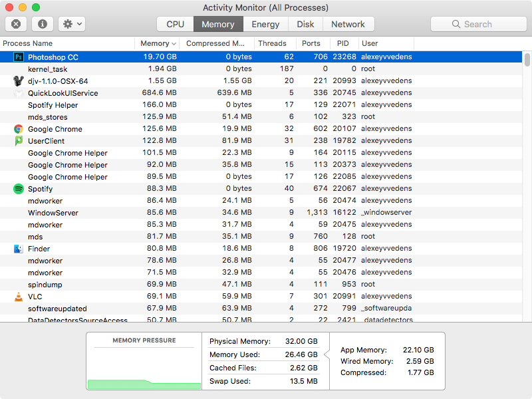Click the App Memory 22.10 GB entry
The height and width of the screenshot is (399, 532).
[x=387, y=350]
